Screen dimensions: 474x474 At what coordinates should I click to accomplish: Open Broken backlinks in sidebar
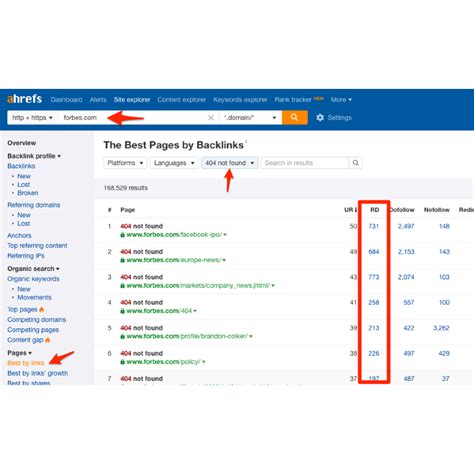(x=28, y=193)
